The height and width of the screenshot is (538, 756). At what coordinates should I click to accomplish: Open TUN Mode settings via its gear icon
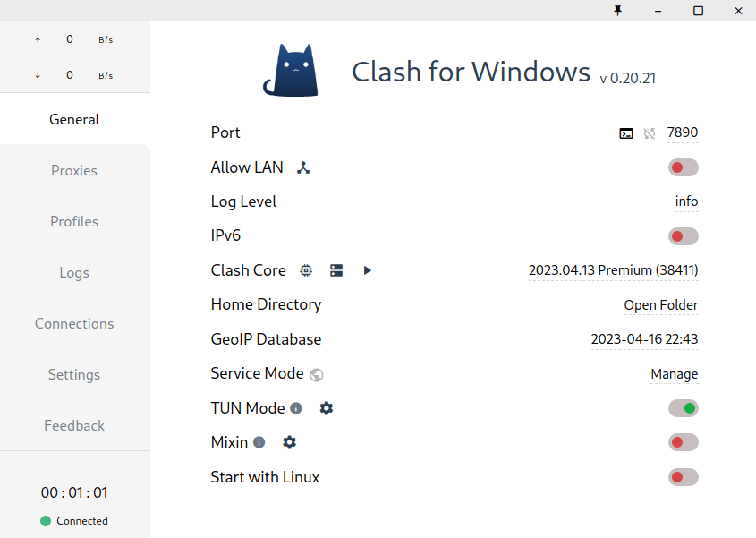[326, 408]
